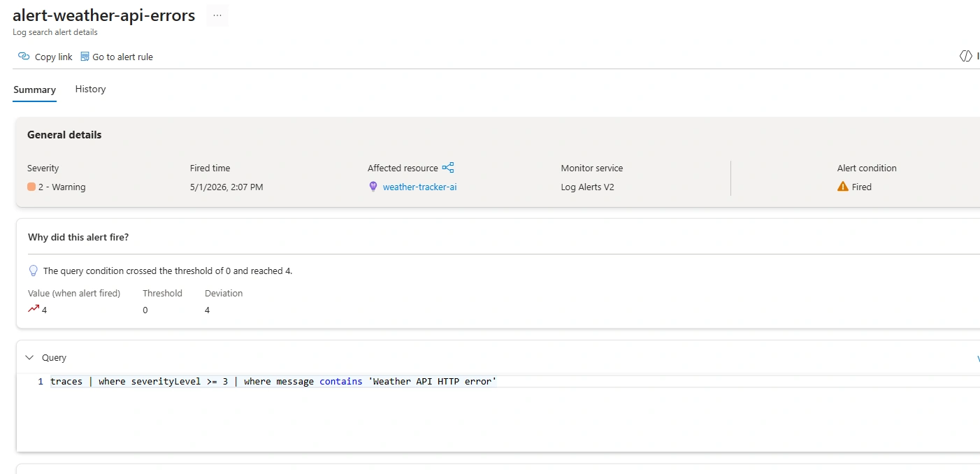This screenshot has width=980, height=474.
Task: Click line number 1 in query editor
Action: tap(41, 381)
